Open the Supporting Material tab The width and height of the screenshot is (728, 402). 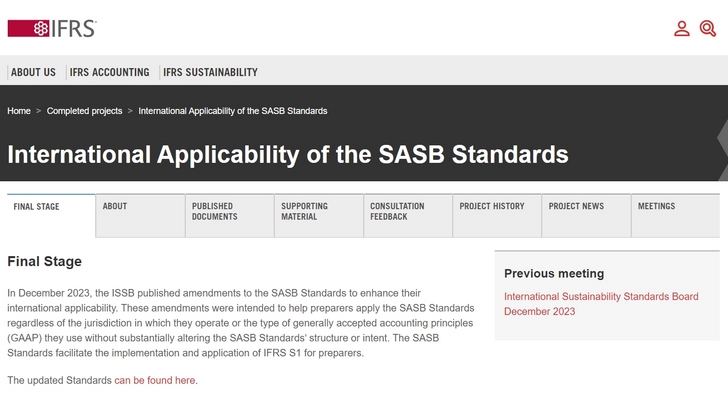point(304,211)
